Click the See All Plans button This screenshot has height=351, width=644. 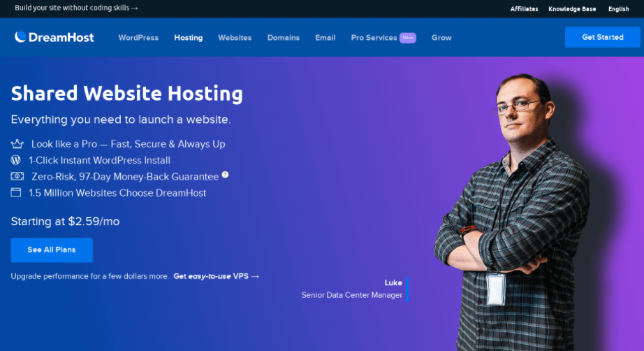pos(52,250)
